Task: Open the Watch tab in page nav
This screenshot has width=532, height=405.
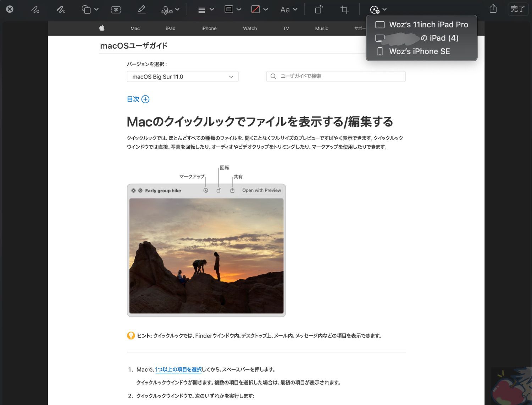Action: coord(250,28)
